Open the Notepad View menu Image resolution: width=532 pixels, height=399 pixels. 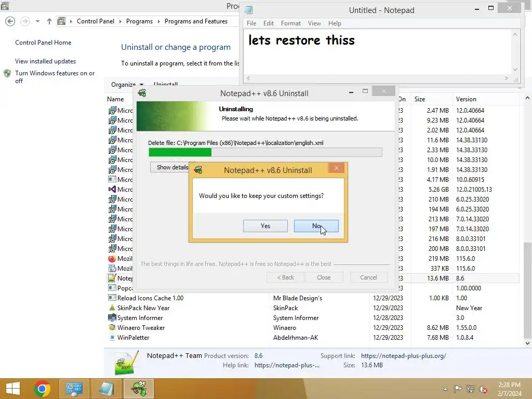[314, 23]
